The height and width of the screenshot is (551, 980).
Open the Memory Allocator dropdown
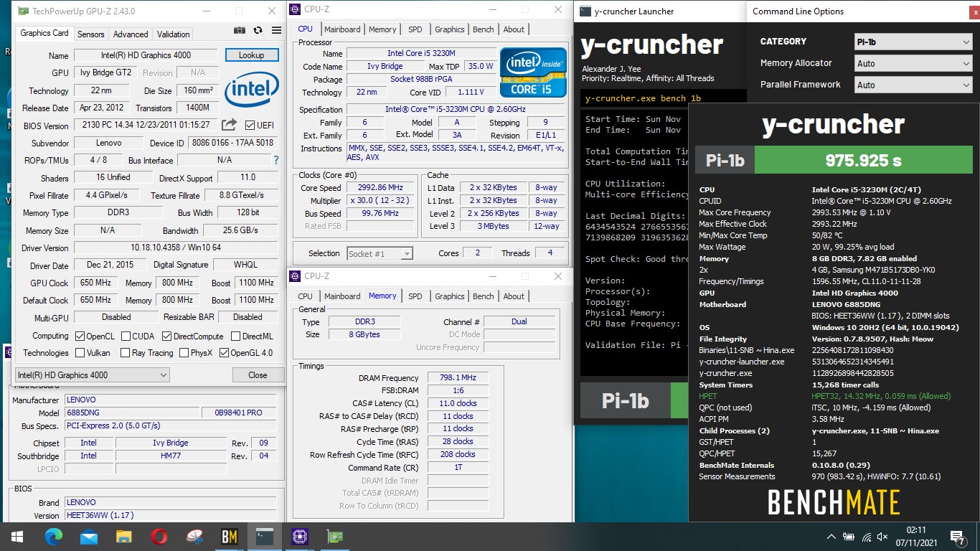[913, 63]
